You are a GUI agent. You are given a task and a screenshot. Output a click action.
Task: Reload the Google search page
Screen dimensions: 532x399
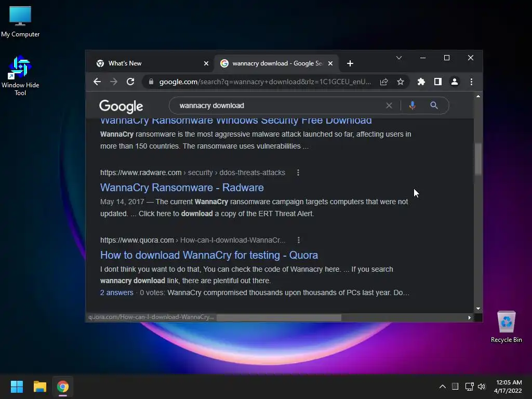pyautogui.click(x=130, y=82)
